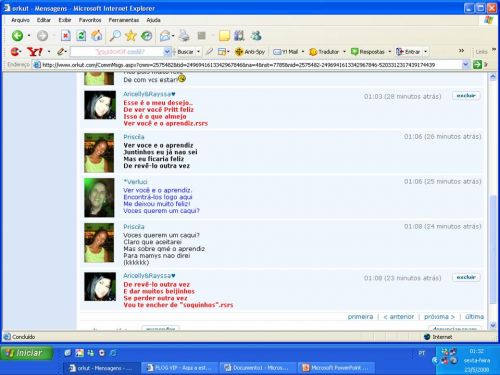Click the Yahoo Y! logo icon
500x375 pixels.
click(x=34, y=52)
